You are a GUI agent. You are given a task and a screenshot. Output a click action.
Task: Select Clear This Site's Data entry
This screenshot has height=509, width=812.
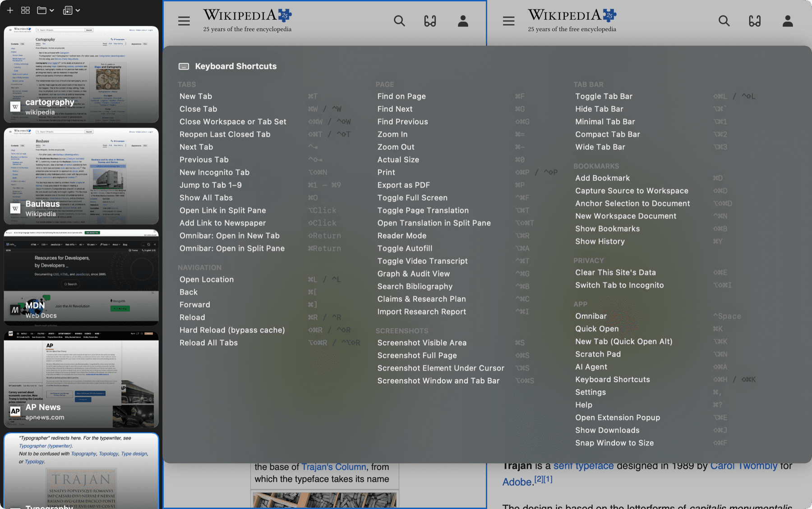pos(665,272)
